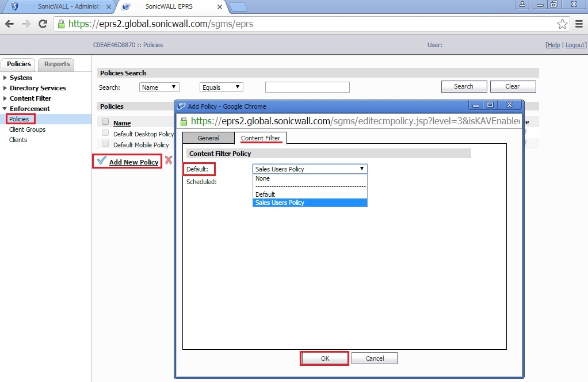588x382 pixels.
Task: Check the Default Desktop Policy checkbox
Action: [105, 133]
